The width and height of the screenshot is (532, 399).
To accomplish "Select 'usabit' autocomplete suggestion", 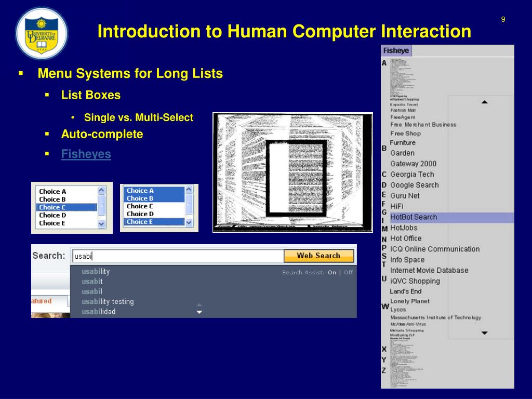I will (x=92, y=281).
